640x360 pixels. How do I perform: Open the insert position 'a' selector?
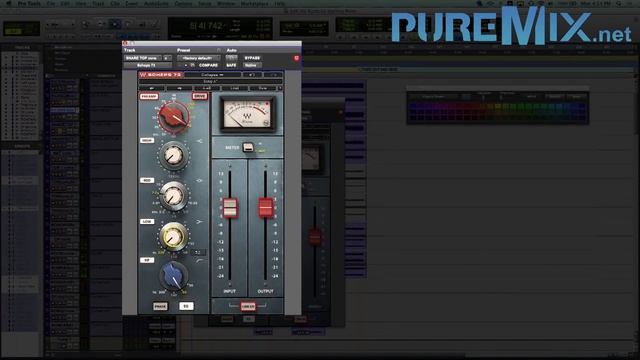coord(167,58)
